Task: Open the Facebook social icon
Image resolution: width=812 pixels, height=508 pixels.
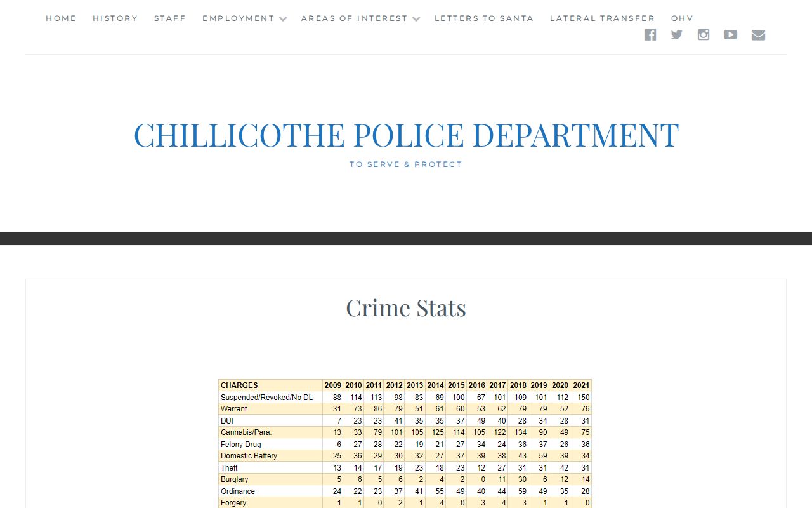Action: point(650,35)
